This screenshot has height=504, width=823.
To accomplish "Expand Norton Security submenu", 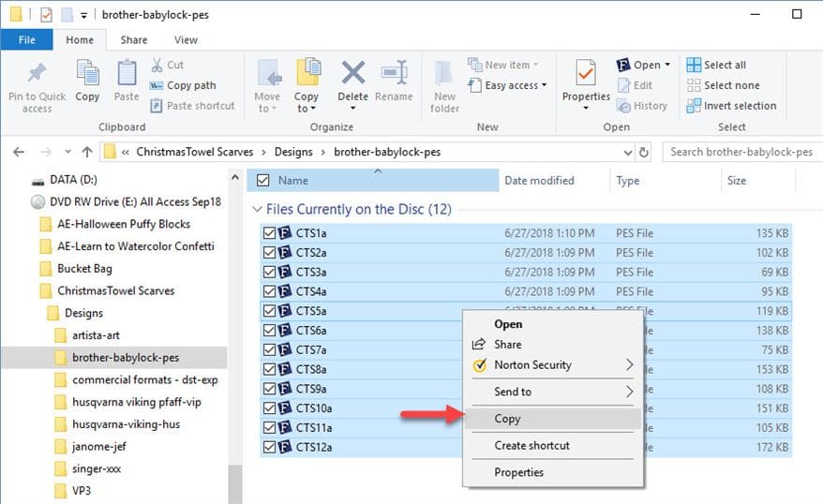I will (x=629, y=365).
